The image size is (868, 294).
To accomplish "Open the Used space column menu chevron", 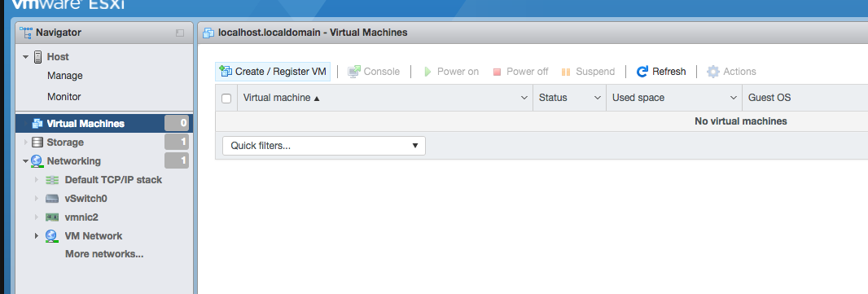I will 733,98.
